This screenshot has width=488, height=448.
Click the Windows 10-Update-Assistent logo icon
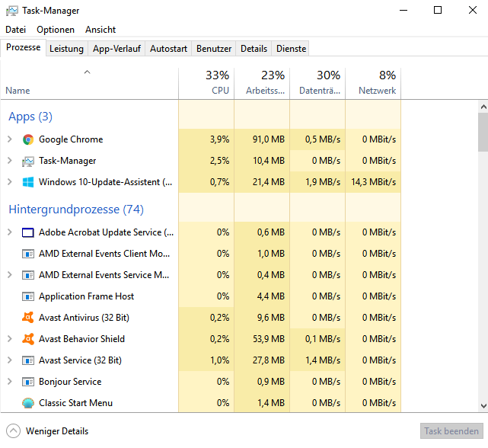(x=28, y=182)
